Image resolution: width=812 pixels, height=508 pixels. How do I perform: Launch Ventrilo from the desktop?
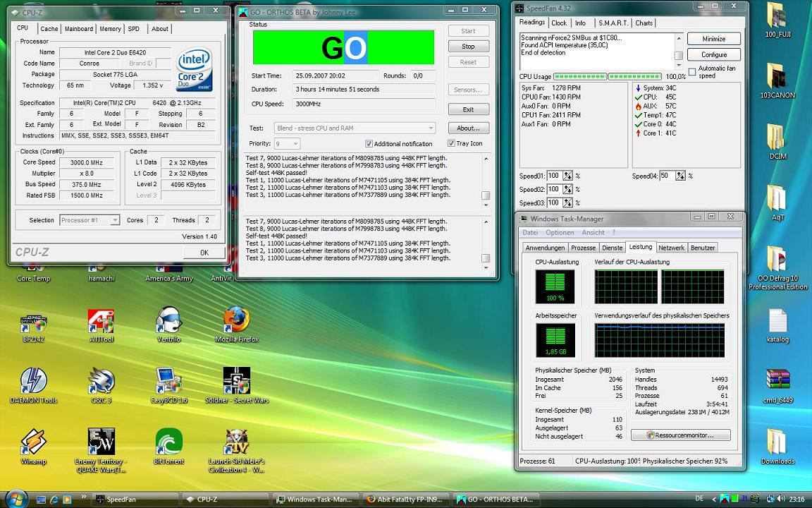click(x=168, y=321)
